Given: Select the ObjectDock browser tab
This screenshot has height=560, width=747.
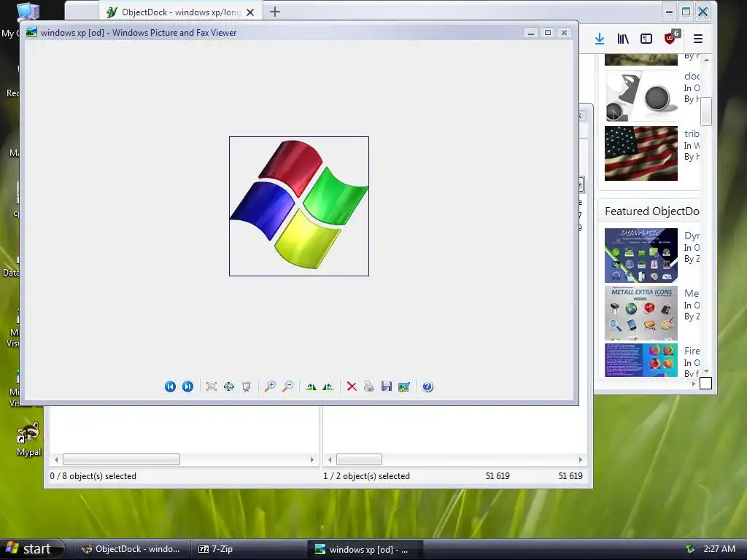Looking at the screenshot, I should (181, 12).
